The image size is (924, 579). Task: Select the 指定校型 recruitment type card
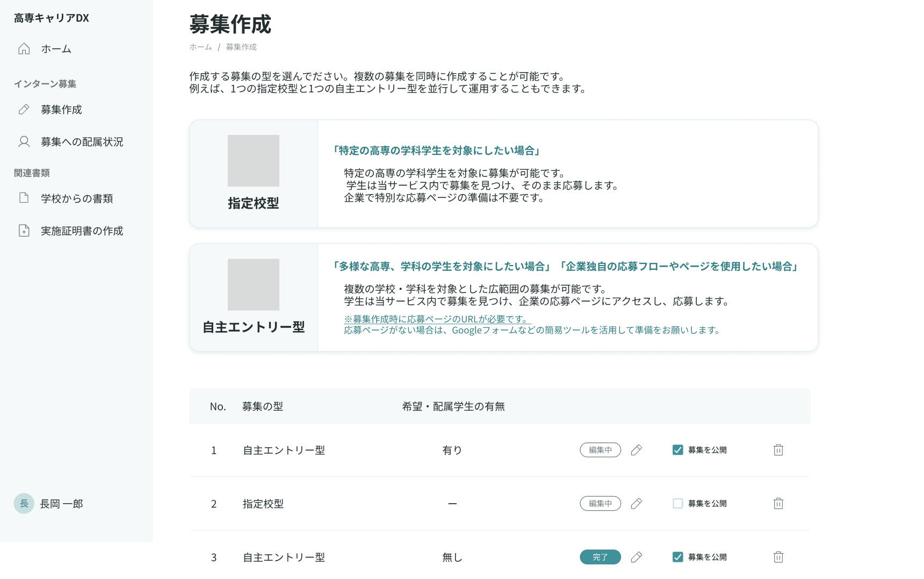pyautogui.click(x=253, y=174)
